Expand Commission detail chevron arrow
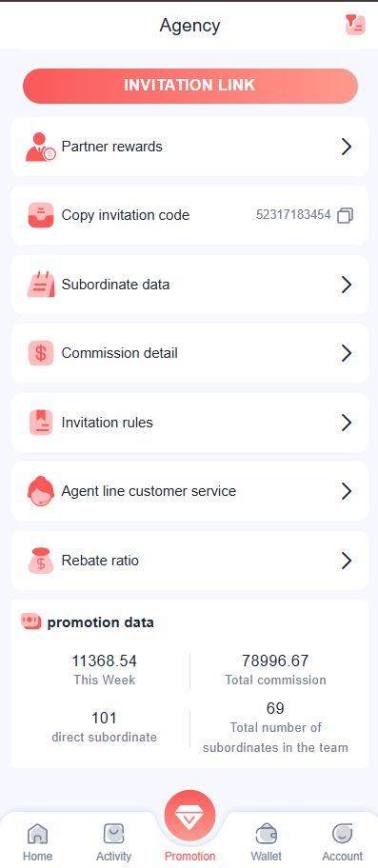Image resolution: width=378 pixels, height=868 pixels. [347, 353]
